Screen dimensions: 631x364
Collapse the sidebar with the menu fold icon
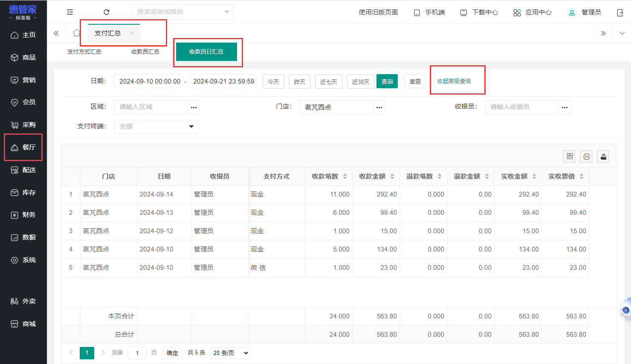(70, 12)
